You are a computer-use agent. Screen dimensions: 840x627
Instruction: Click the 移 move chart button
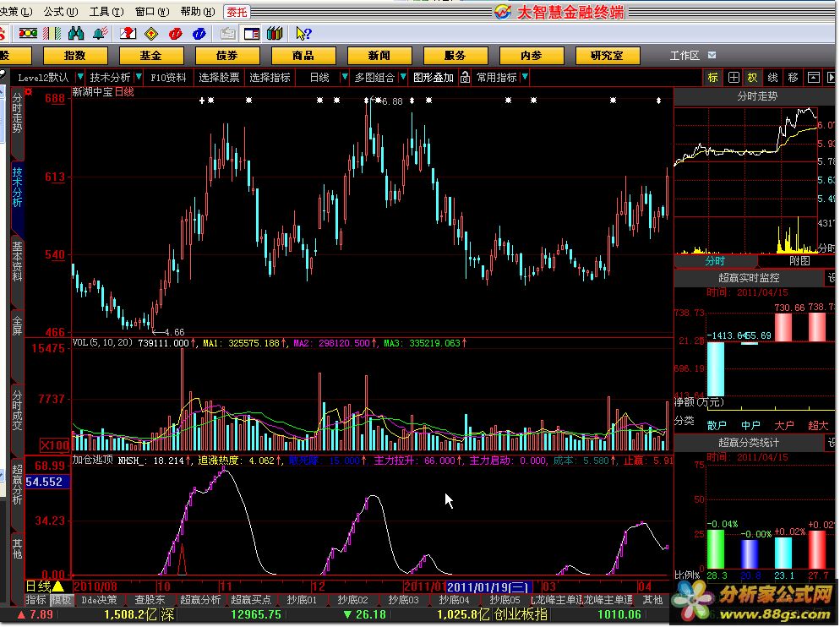click(x=793, y=78)
